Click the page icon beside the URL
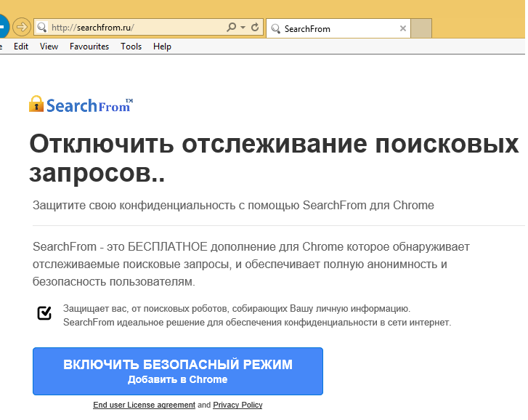This screenshot has width=528, height=420. 42,28
